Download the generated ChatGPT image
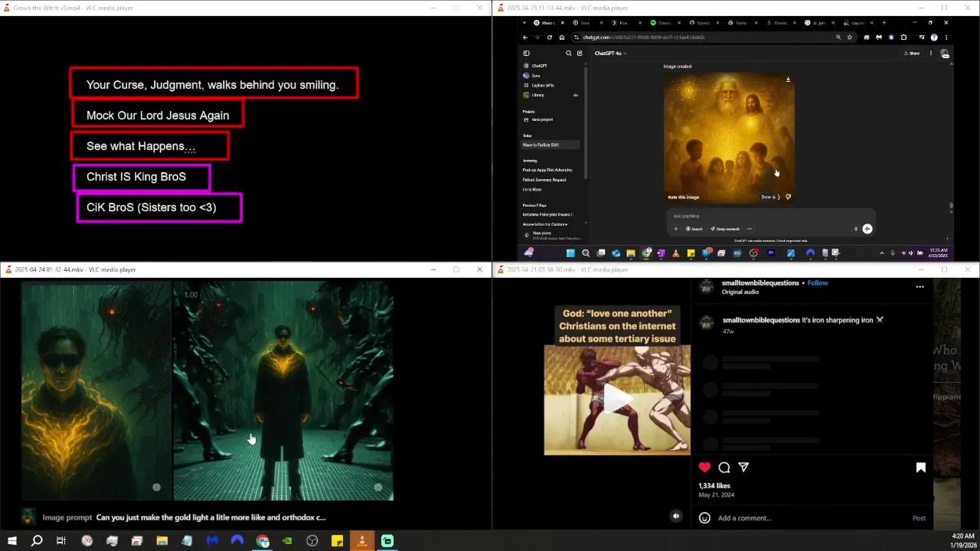 pos(788,80)
